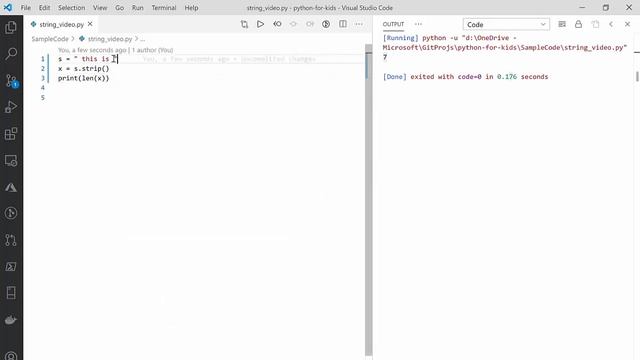The width and height of the screenshot is (640, 360).
Task: Click the go back revision icon
Action: [277, 24]
